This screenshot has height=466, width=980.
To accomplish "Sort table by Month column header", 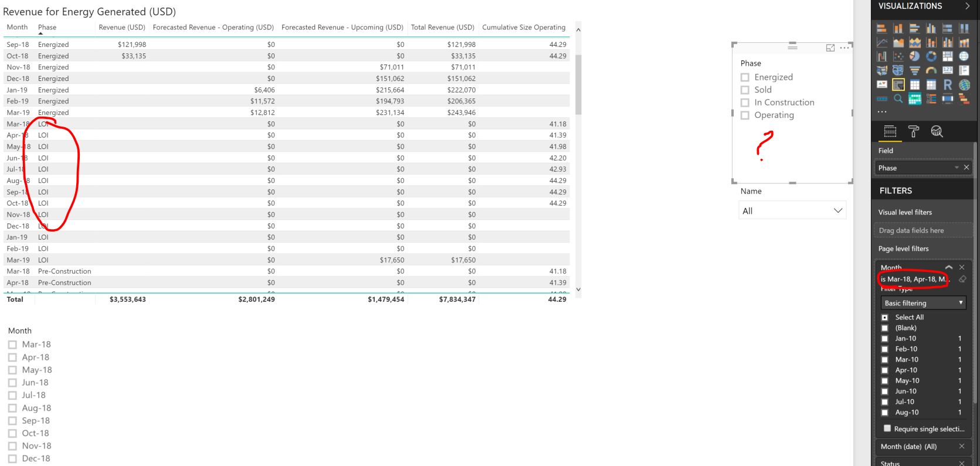I will (x=17, y=27).
